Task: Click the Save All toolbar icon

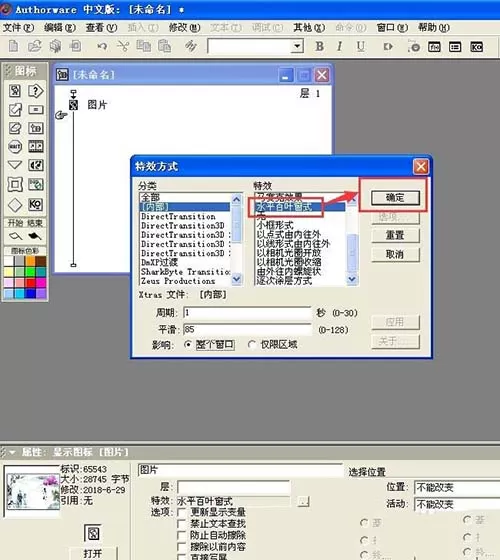Action: [x=55, y=46]
